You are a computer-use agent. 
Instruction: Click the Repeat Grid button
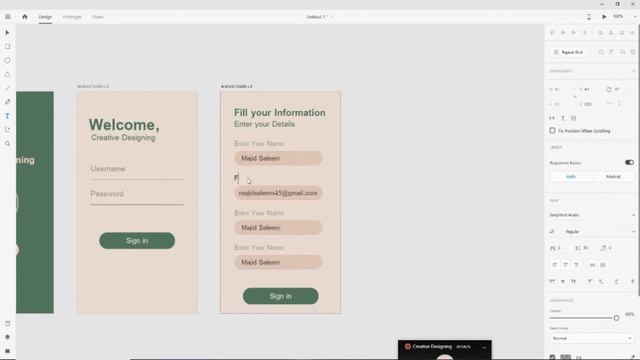(x=568, y=52)
